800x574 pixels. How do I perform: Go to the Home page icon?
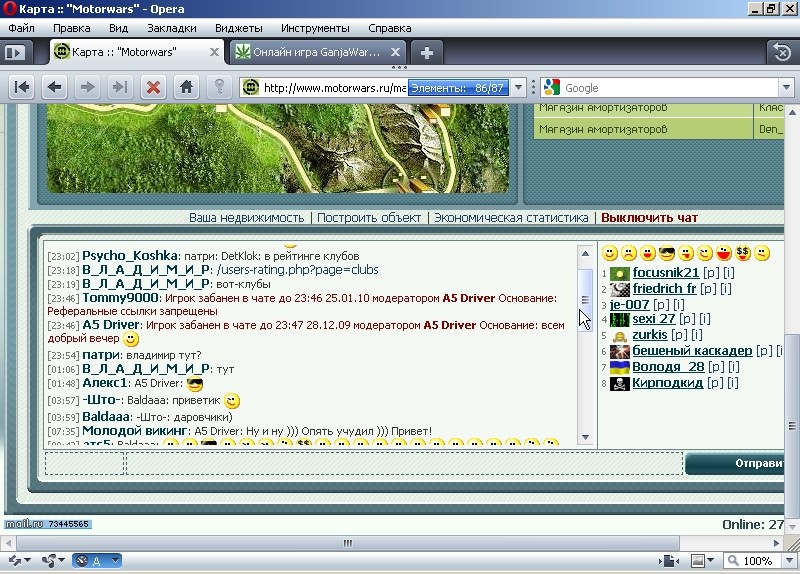coord(186,88)
